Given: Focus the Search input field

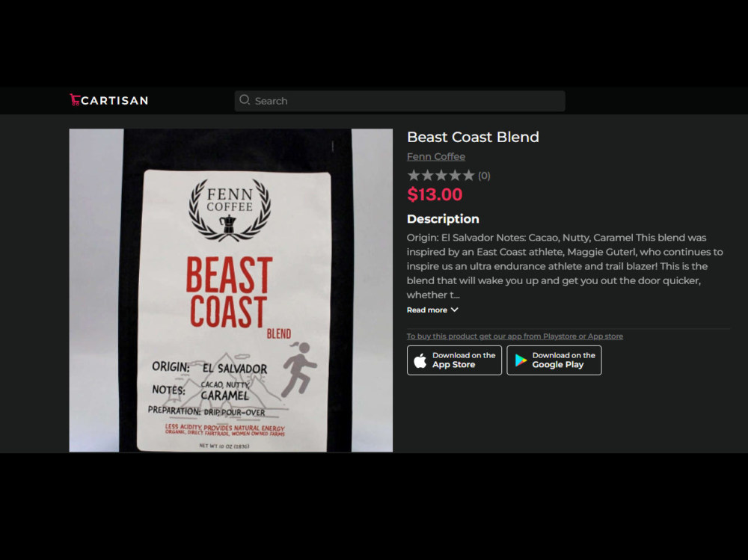Looking at the screenshot, I should 399,101.
